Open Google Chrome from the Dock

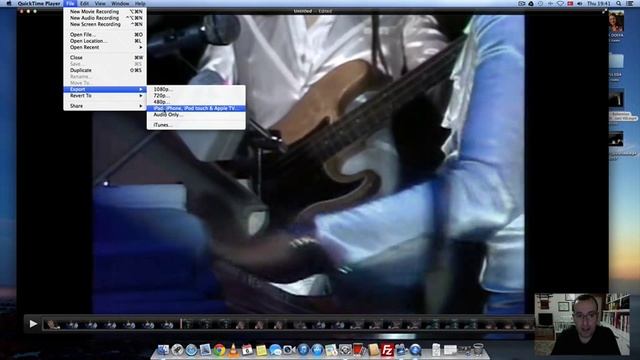coord(219,350)
